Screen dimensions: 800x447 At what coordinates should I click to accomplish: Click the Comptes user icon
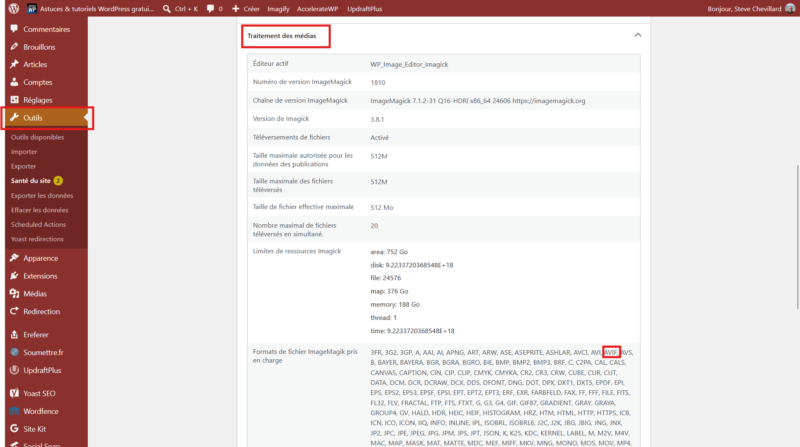[14, 82]
